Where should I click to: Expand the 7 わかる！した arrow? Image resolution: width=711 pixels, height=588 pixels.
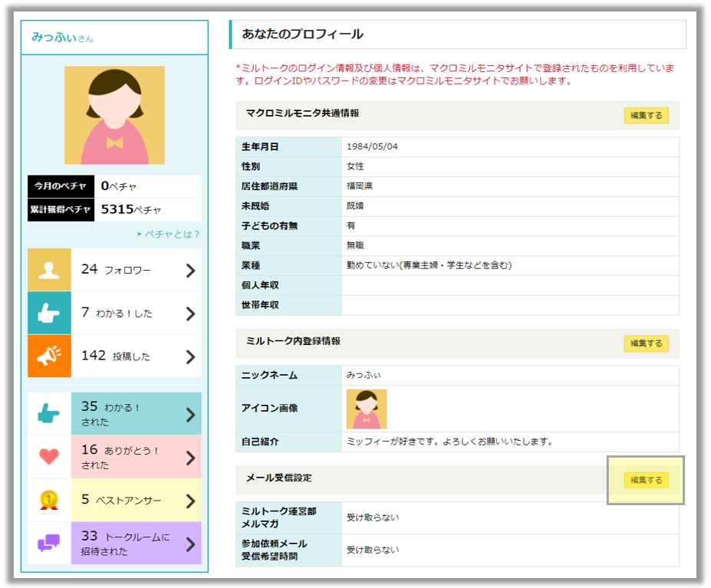pos(190,314)
